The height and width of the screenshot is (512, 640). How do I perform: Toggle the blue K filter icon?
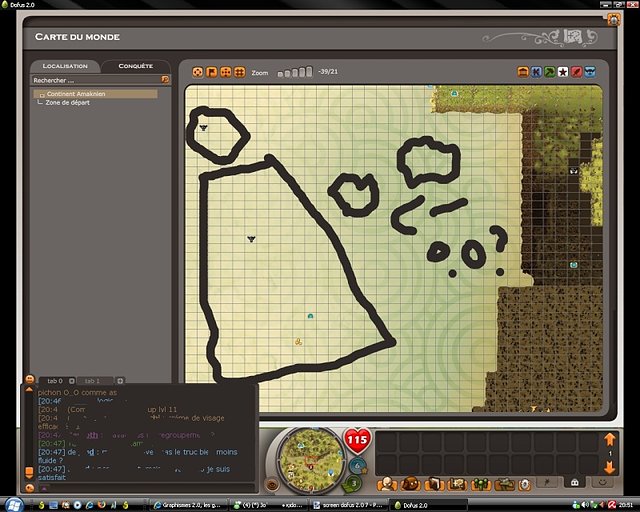(536, 72)
